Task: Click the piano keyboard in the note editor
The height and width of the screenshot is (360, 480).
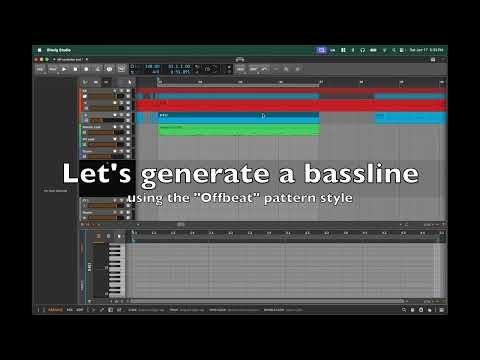Action: tap(116, 270)
